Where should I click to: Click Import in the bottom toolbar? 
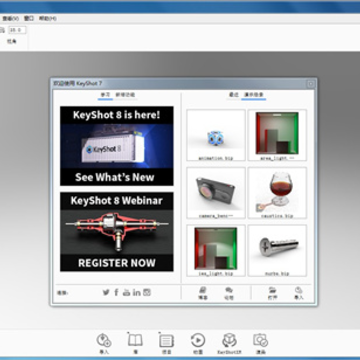[x=103, y=343]
